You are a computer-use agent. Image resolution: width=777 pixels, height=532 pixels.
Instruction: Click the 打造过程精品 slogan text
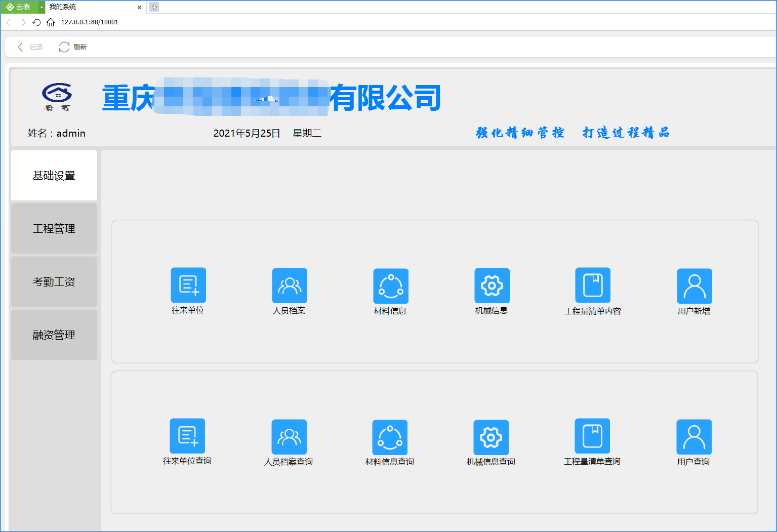click(626, 133)
